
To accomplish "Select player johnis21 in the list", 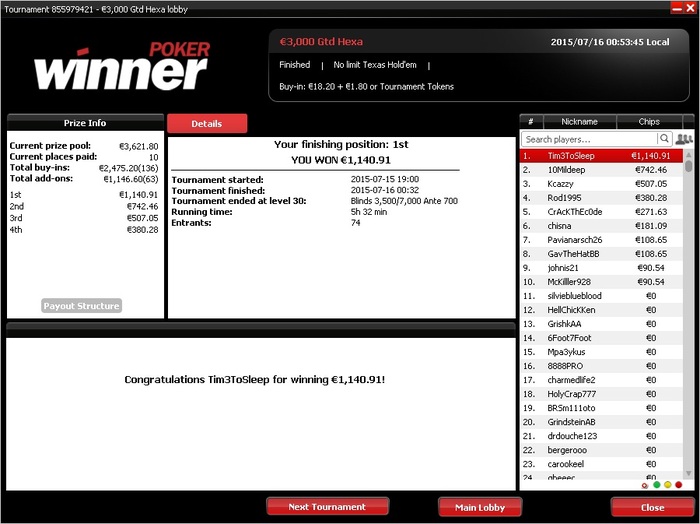I will [601, 268].
